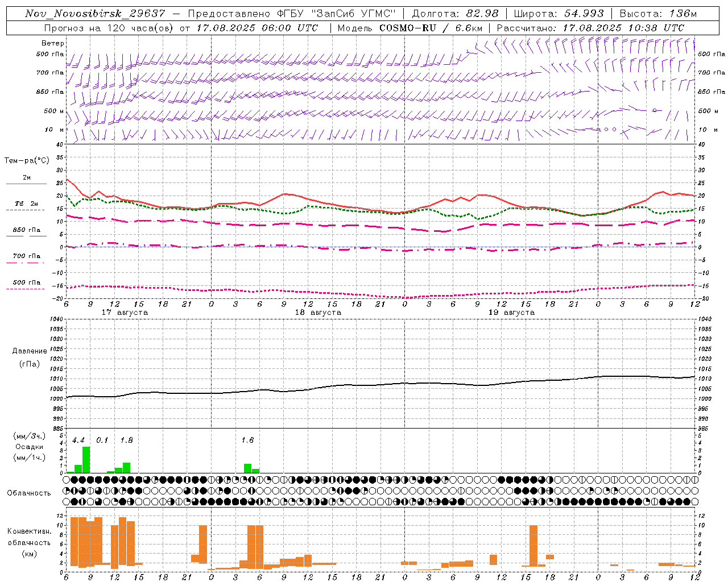The height and width of the screenshot is (582, 728).
Task: Click the green dashed line sample under Td 2м
Action: pyautogui.click(x=26, y=210)
